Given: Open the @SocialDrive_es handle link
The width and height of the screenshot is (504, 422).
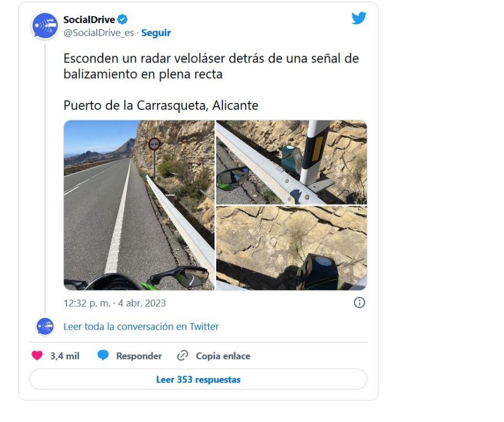Looking at the screenshot, I should [99, 33].
